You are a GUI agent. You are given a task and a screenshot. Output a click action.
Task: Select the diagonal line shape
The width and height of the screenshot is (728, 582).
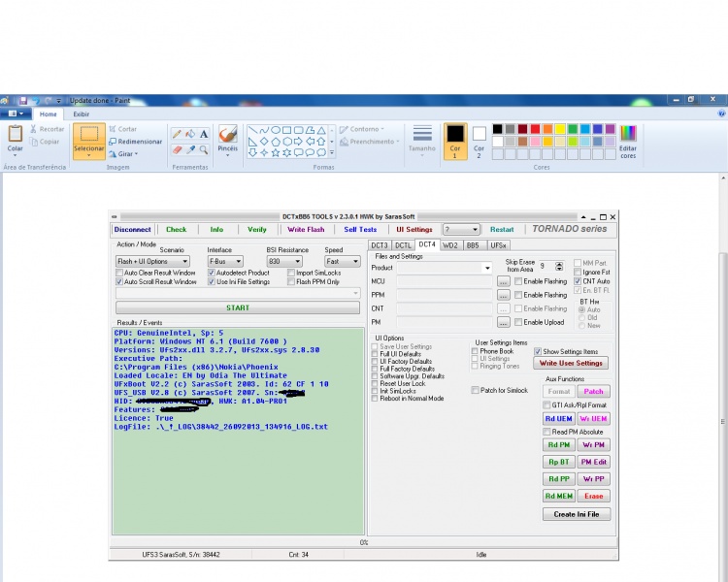coord(252,130)
